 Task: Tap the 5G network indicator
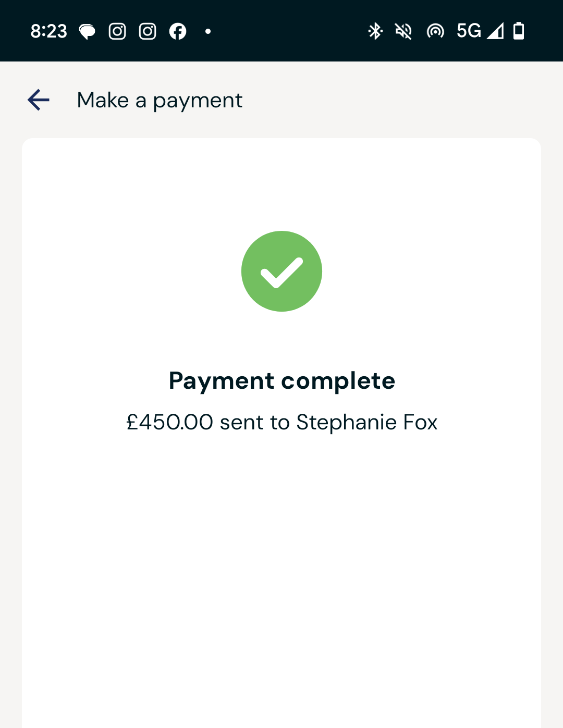tap(469, 31)
